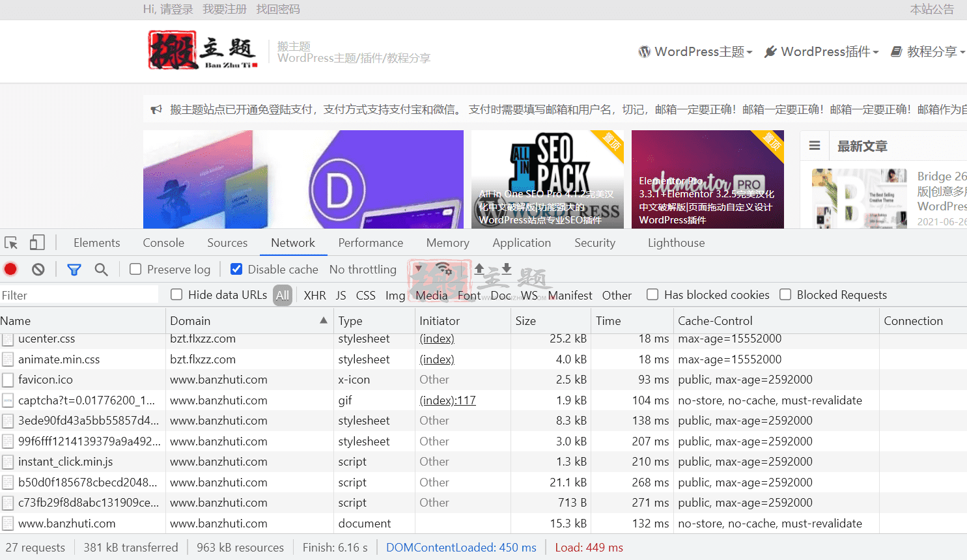Select the c73fb29f8d8abc131909ce request row
The width and height of the screenshot is (967, 560).
[483, 503]
